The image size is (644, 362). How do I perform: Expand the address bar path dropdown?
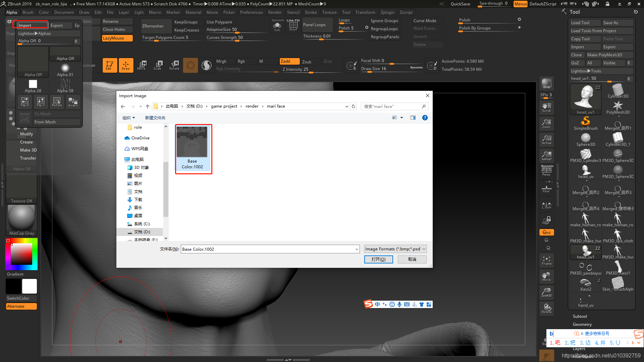pos(346,106)
